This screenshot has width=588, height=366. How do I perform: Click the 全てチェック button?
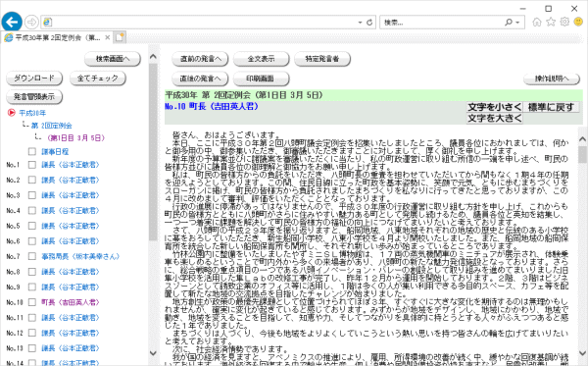coord(97,78)
